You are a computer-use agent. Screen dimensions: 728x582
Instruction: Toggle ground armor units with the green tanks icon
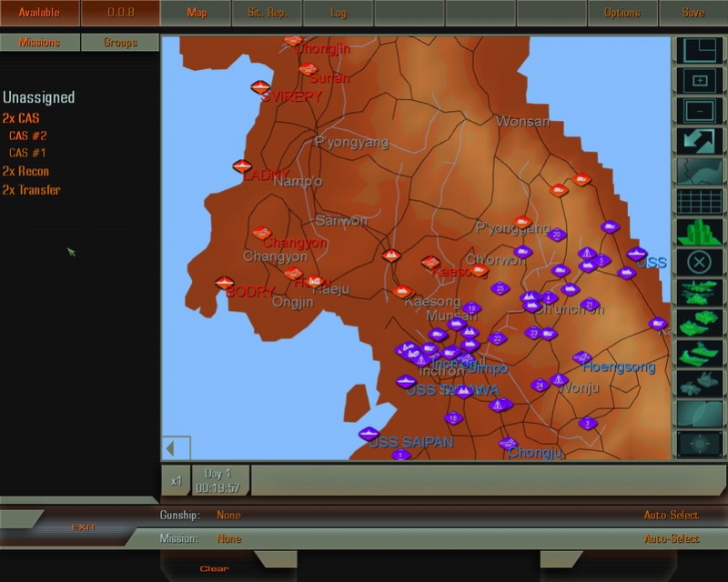click(x=699, y=323)
